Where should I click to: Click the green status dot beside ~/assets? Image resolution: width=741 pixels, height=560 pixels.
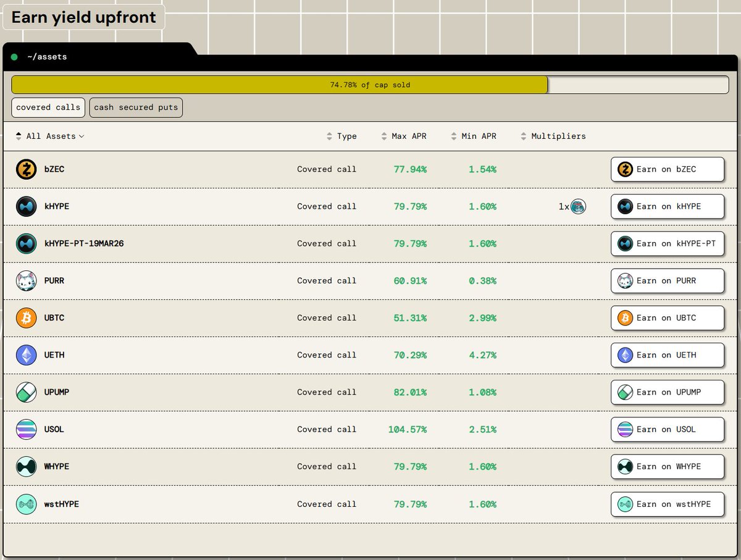pos(14,57)
